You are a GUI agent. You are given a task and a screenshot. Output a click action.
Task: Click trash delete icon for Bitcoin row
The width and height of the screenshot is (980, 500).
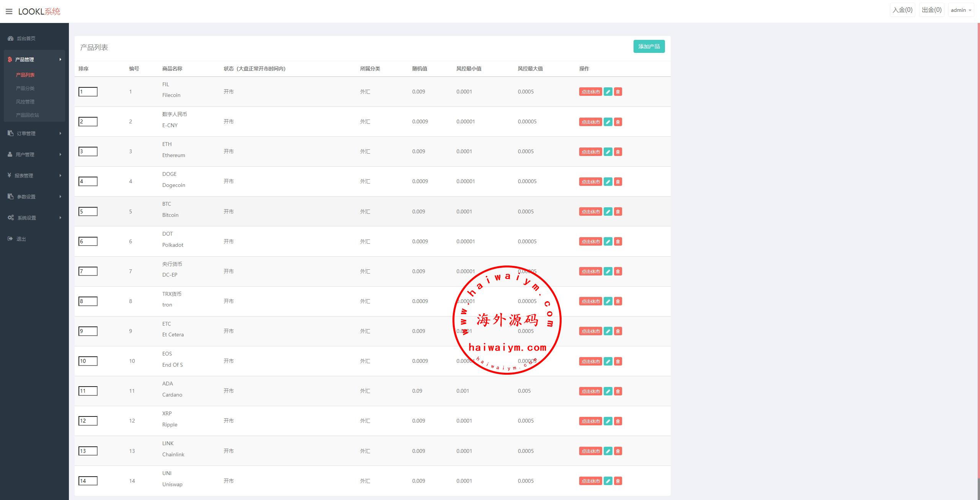pyautogui.click(x=617, y=211)
